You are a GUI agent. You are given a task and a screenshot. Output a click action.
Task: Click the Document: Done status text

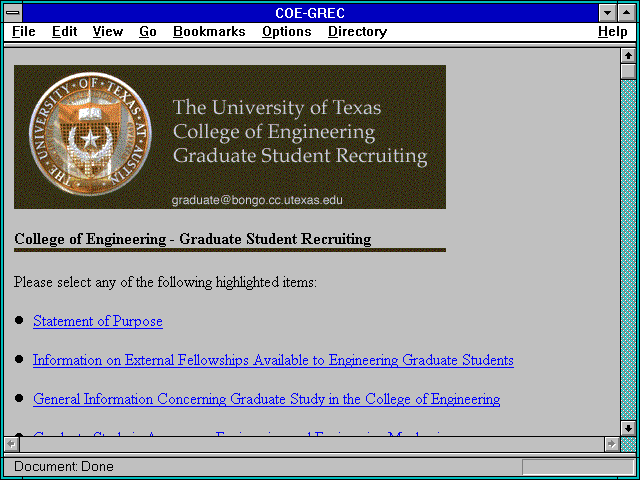[x=64, y=467]
